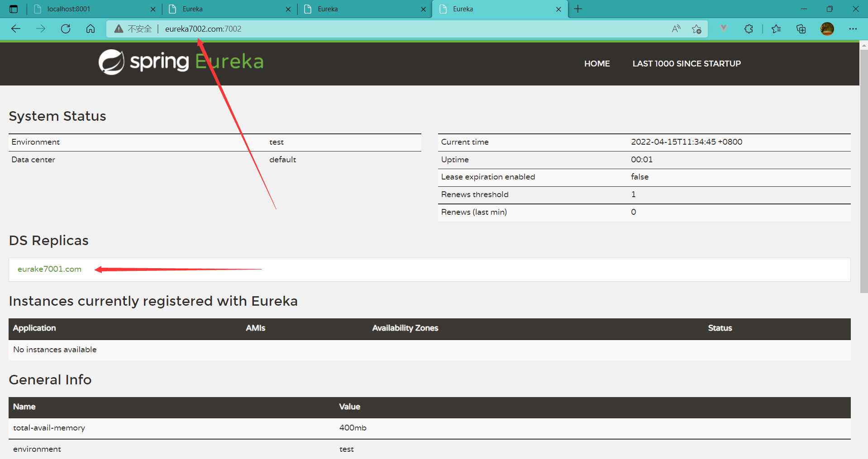Click the browser Back arrow
The width and height of the screenshot is (868, 459).
click(16, 29)
